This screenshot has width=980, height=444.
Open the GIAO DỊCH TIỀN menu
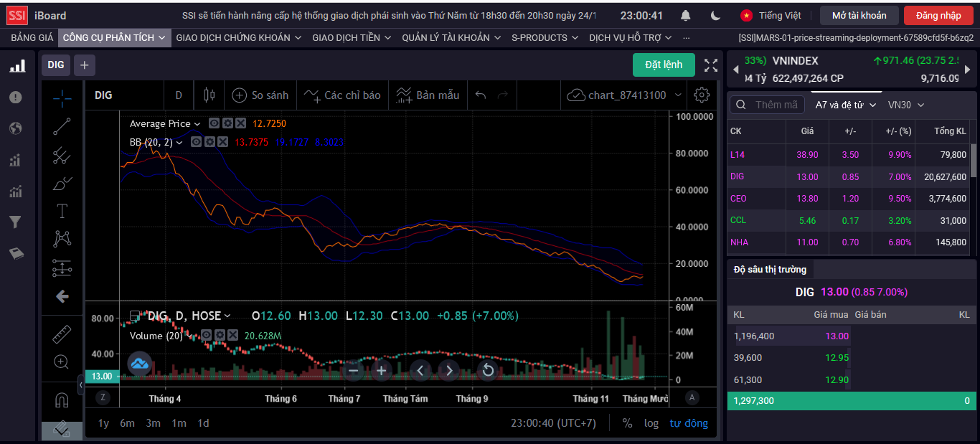(352, 37)
